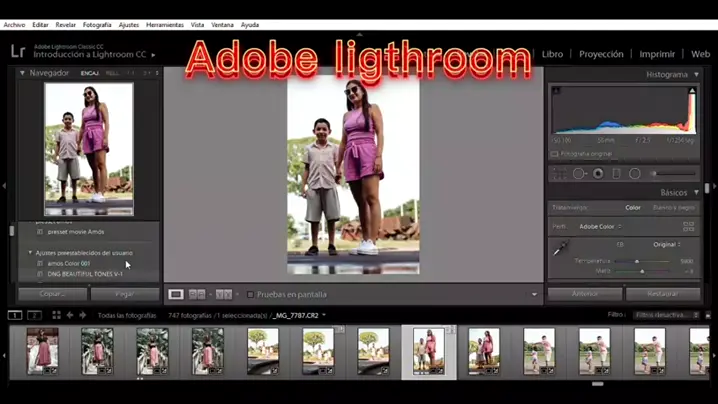Open the profile browser grid icon
The image size is (718, 404).
pyautogui.click(x=688, y=226)
